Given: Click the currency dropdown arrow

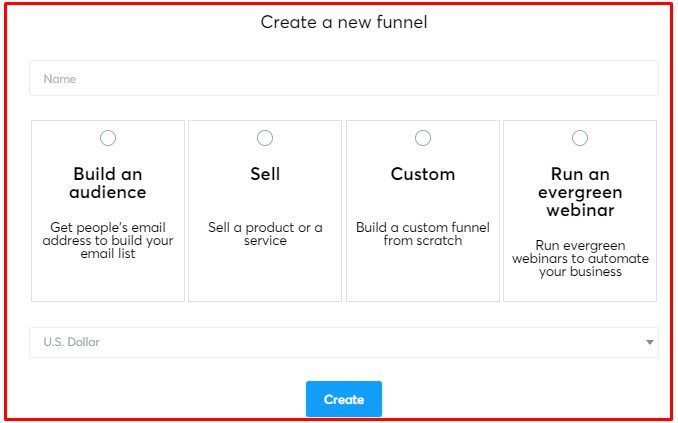Looking at the screenshot, I should click(x=649, y=342).
